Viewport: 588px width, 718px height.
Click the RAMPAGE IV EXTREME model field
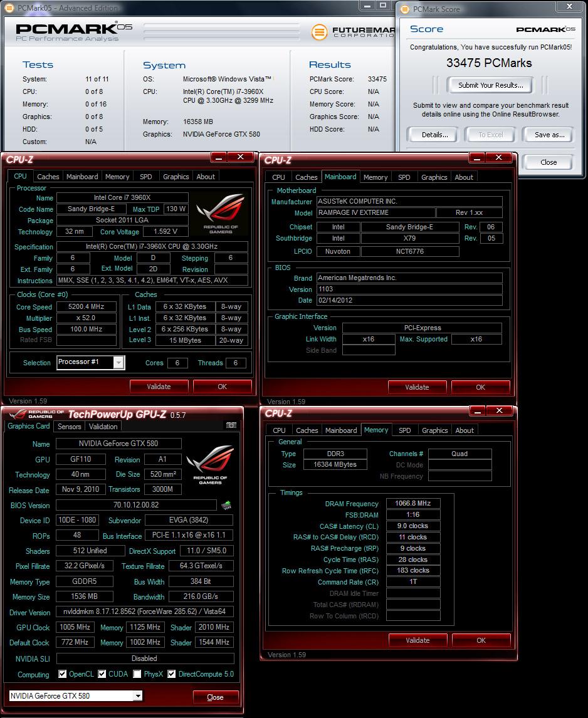tap(375, 212)
